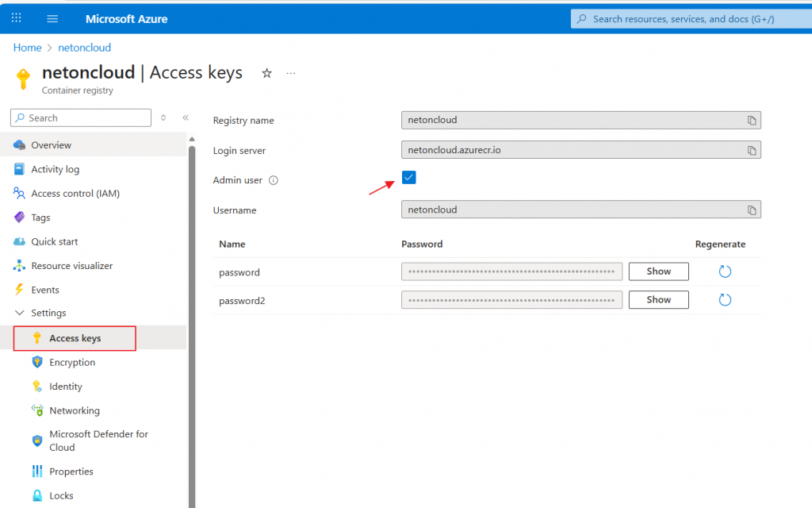
Task: Show the hidden password value
Action: pyautogui.click(x=658, y=271)
